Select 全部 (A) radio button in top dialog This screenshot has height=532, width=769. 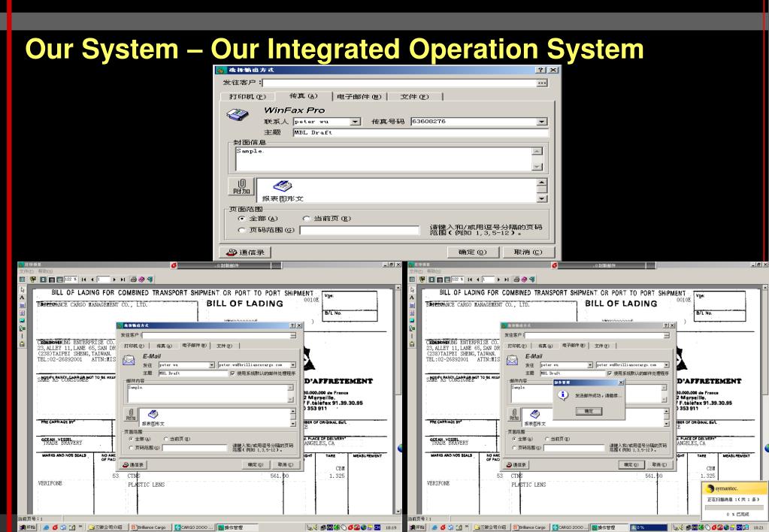tap(241, 219)
